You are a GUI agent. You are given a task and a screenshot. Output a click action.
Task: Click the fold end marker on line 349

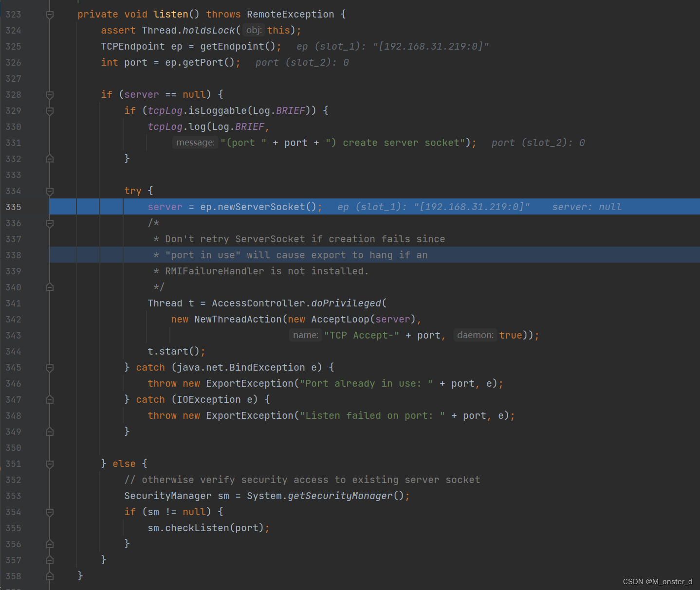point(50,432)
